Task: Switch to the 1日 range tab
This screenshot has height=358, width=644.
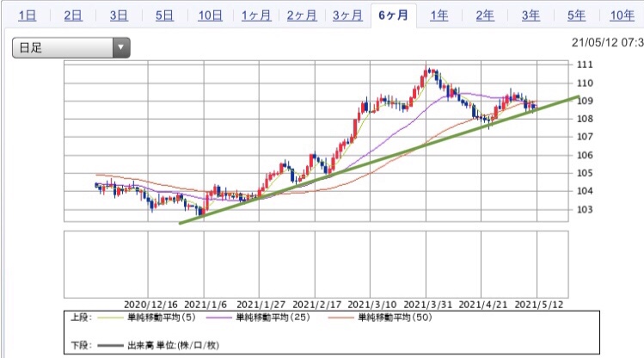Action: (28, 15)
